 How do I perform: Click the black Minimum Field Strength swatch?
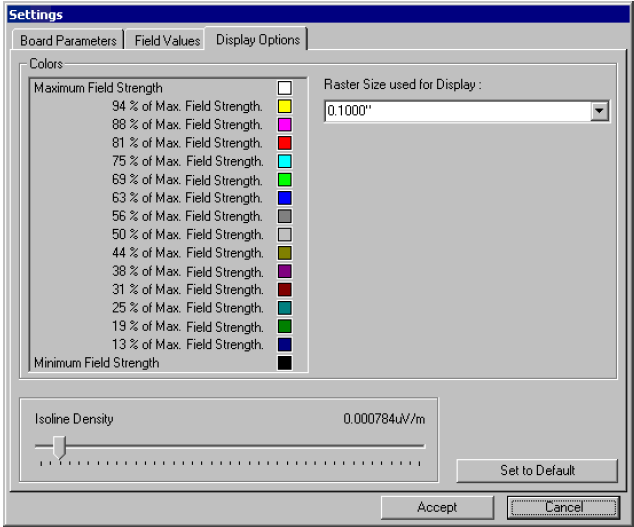(x=285, y=363)
